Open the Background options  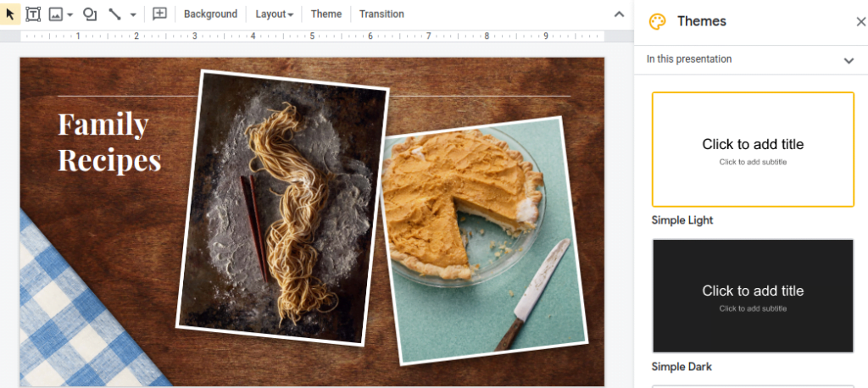[210, 14]
